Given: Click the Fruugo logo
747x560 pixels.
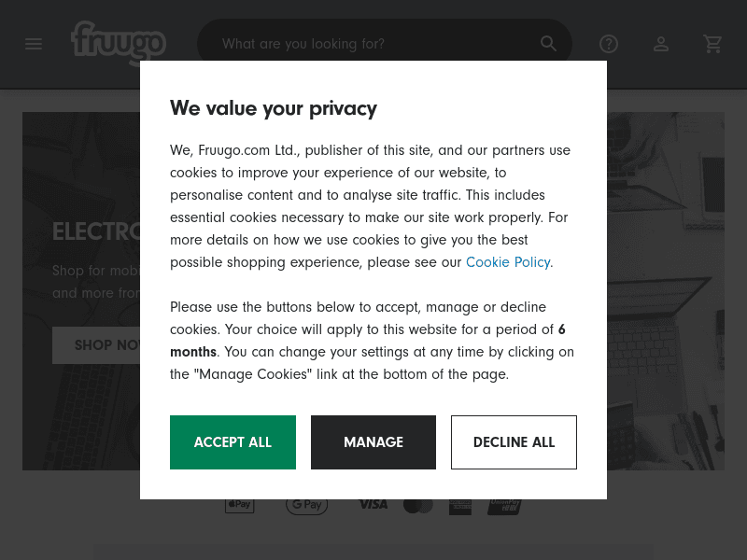Looking at the screenshot, I should click(x=118, y=42).
